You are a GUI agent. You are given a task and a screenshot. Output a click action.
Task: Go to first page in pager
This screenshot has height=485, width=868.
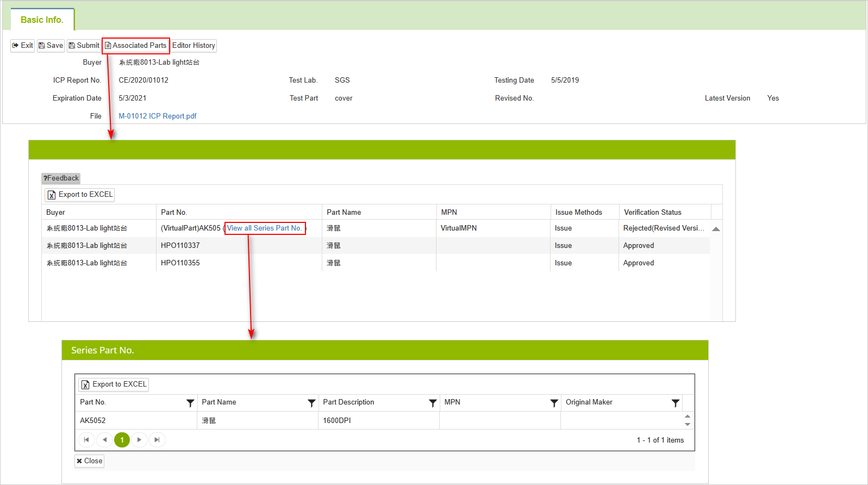click(86, 440)
